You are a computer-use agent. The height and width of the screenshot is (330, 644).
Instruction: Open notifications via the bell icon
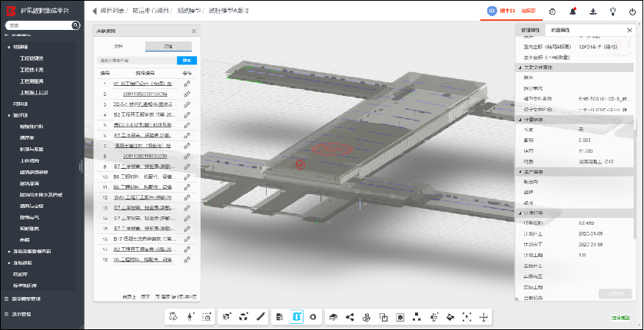click(x=573, y=12)
